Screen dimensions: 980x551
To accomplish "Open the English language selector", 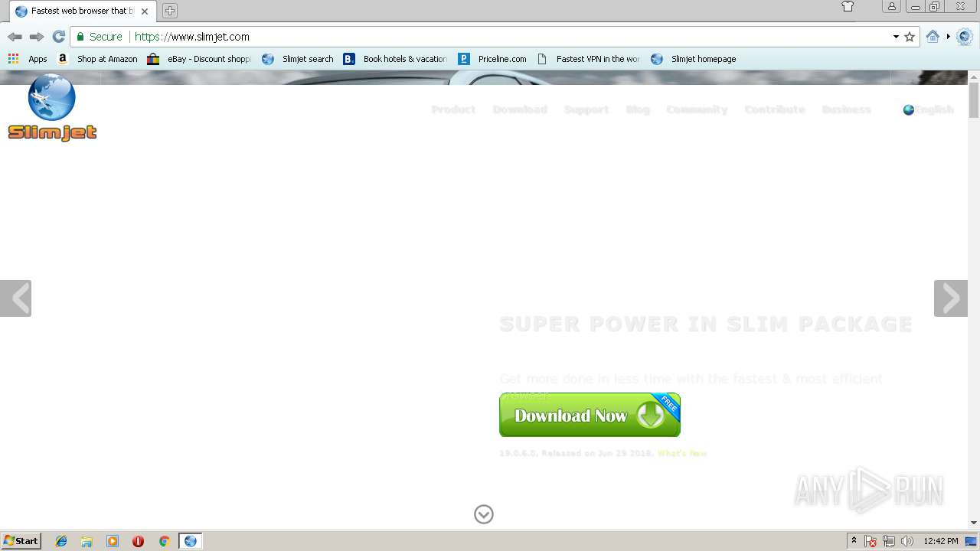I will (x=928, y=109).
